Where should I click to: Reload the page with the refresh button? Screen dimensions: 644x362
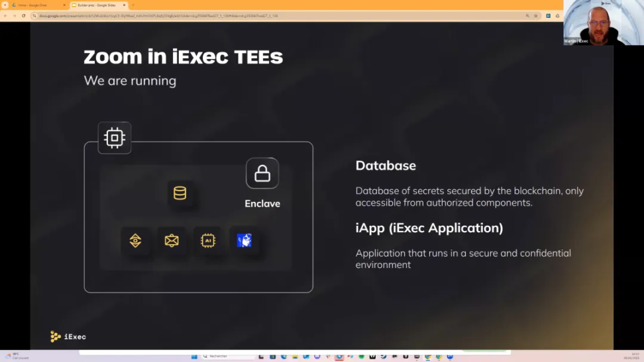[23, 15]
